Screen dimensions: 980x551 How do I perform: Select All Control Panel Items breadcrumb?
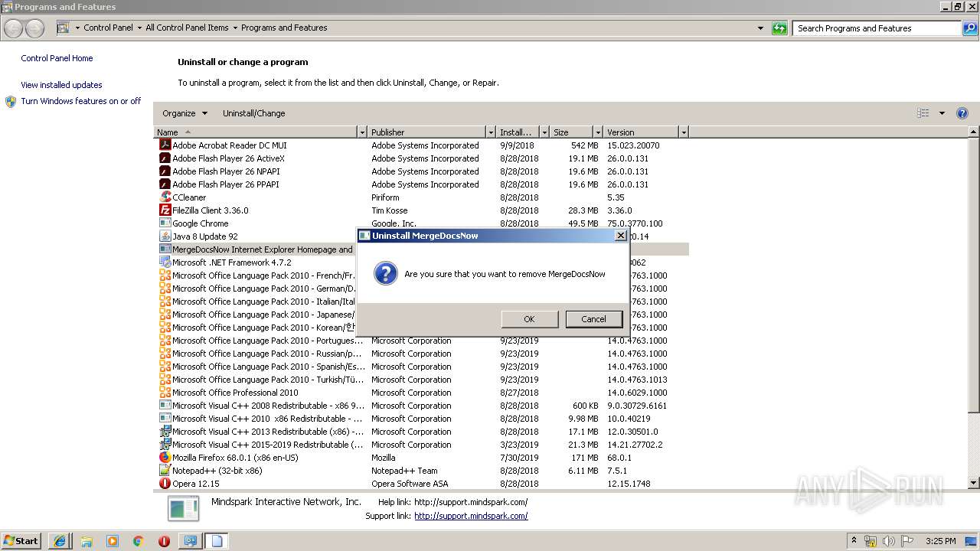(x=187, y=28)
